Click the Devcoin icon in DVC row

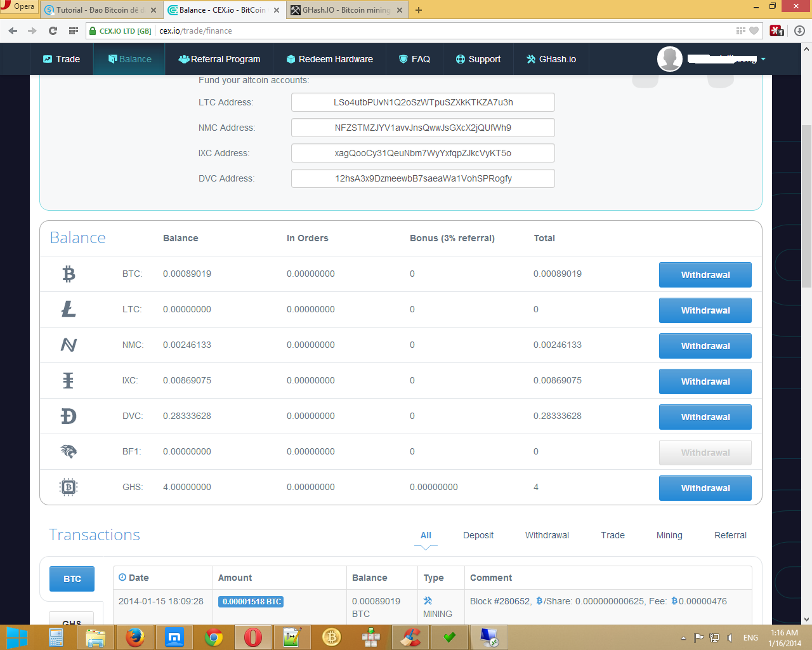pos(69,416)
